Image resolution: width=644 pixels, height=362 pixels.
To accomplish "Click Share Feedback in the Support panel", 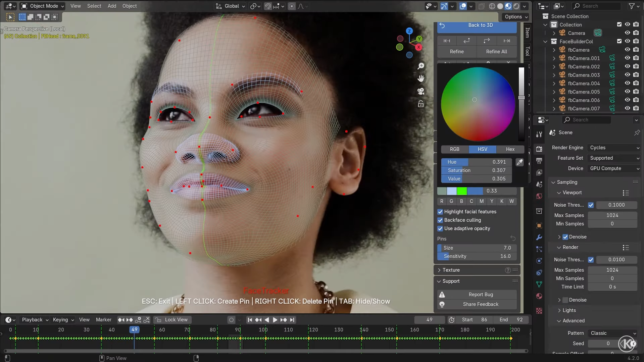I will (481, 304).
